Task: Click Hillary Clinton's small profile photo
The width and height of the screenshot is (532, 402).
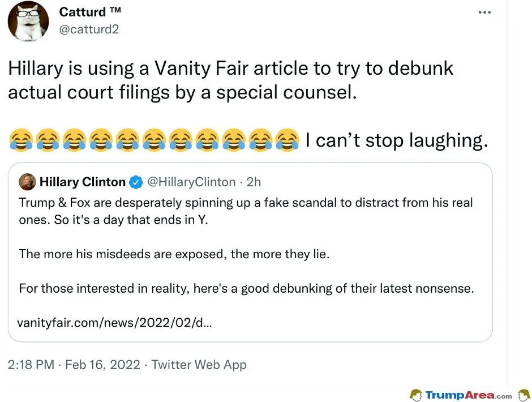Action: point(27,182)
